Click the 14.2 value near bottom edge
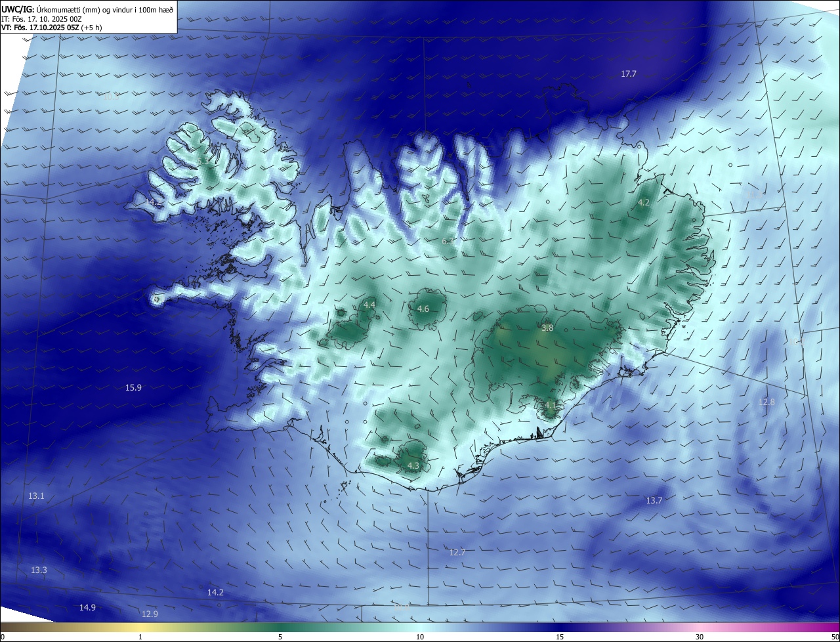Image resolution: width=840 pixels, height=642 pixels. click(x=215, y=593)
